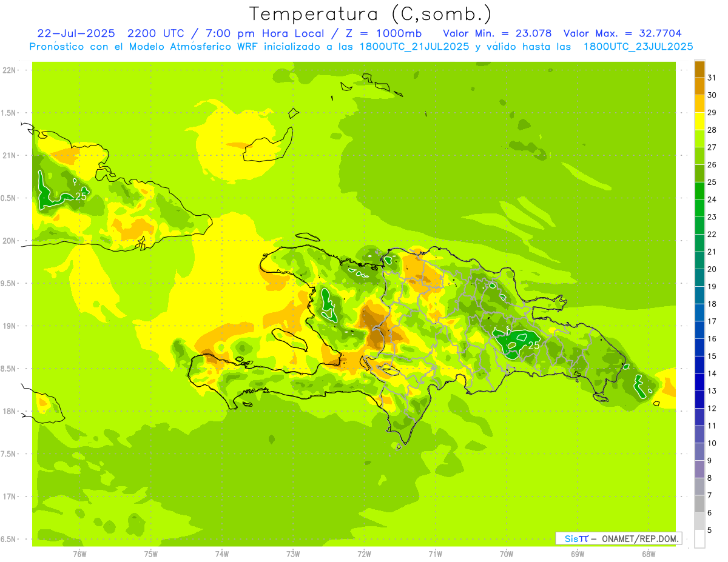
Task: Click the '14' color bar label
Action: [712, 373]
